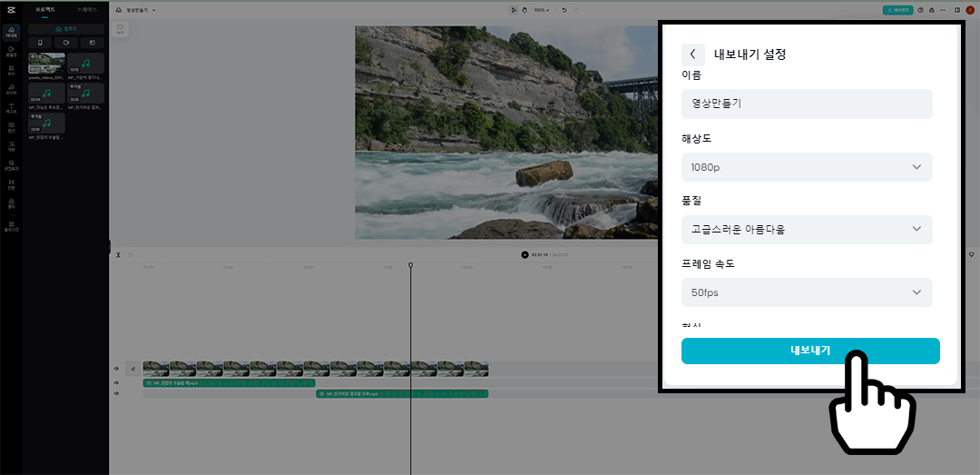Open the 편집효과 effects icon in sidebar
Screen dimensions: 980x475
11,165
